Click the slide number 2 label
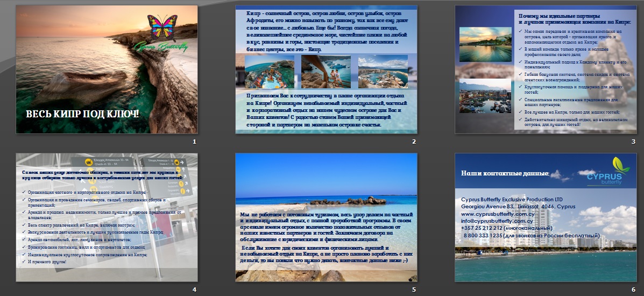Screen dimensions: 644x296 click(x=414, y=142)
